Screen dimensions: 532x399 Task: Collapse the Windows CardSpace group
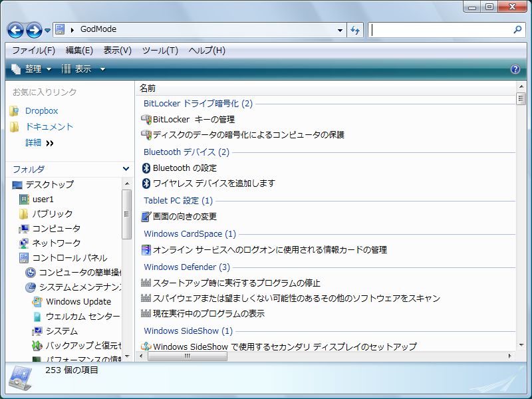click(190, 234)
